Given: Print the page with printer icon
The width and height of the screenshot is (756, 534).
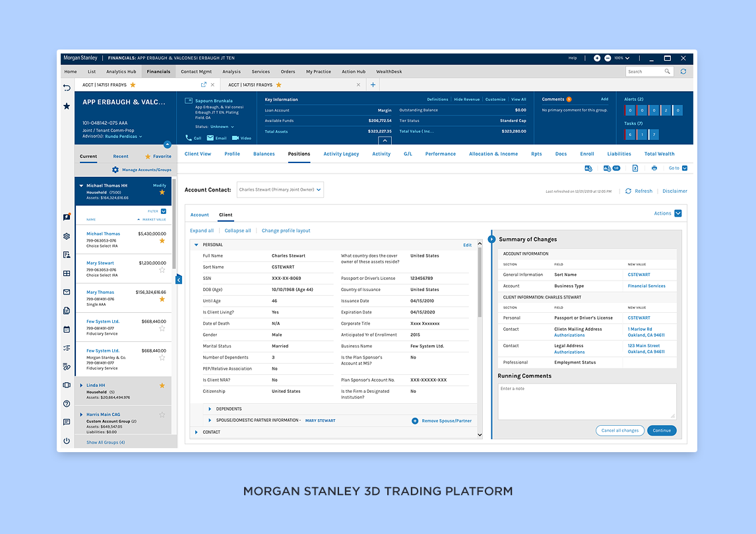Looking at the screenshot, I should point(654,168).
